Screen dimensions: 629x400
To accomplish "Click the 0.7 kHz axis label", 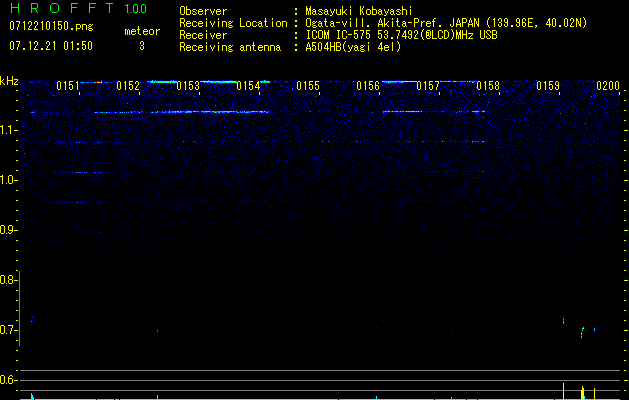I will [x=8, y=330].
